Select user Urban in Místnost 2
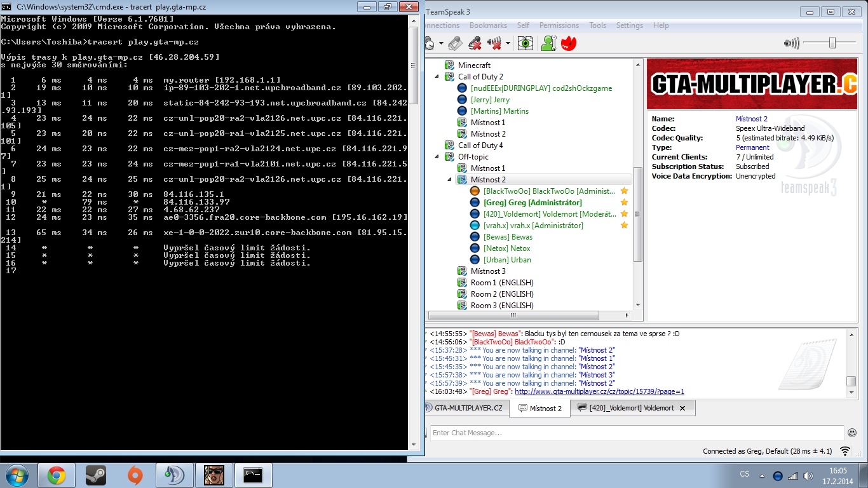 [x=507, y=260]
